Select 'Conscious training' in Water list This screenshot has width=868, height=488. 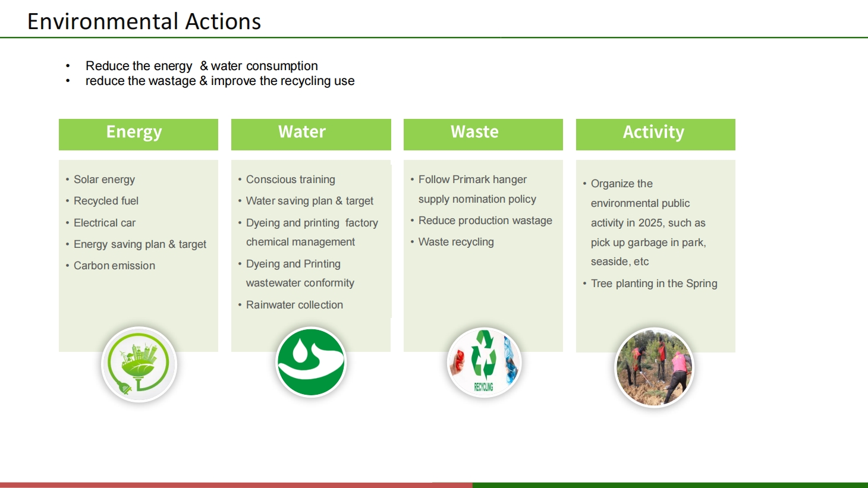point(290,180)
